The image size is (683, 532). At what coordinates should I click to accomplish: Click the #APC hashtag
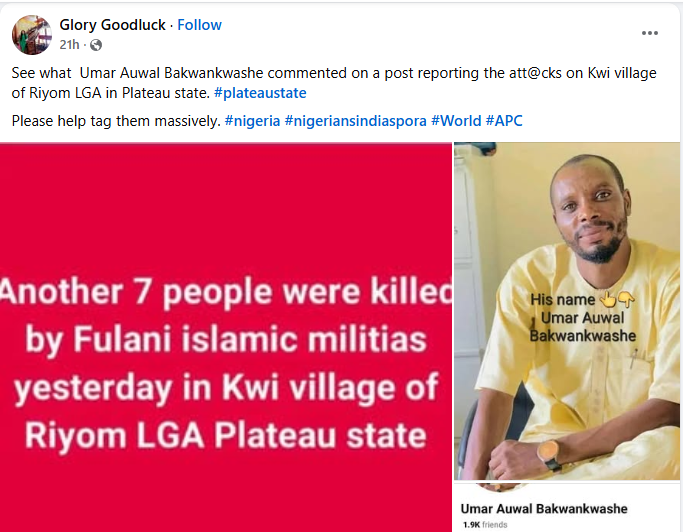click(x=504, y=121)
